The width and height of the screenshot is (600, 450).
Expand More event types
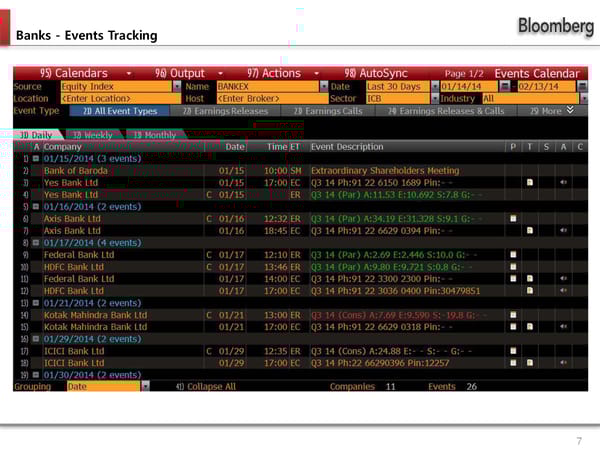552,111
